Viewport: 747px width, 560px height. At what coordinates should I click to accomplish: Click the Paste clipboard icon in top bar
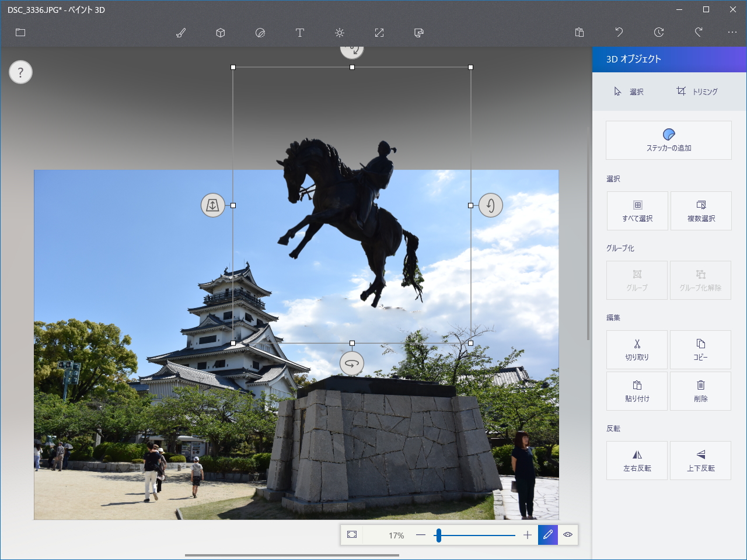[x=580, y=33]
